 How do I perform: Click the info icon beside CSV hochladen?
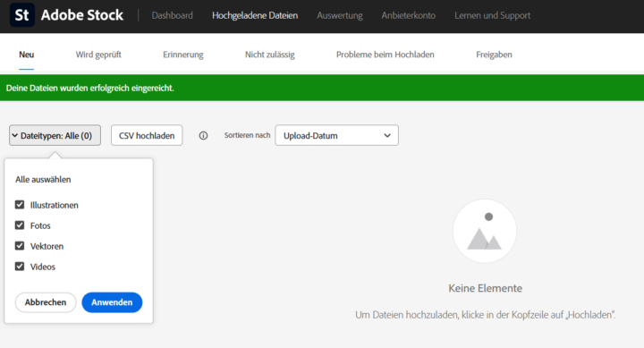(203, 136)
